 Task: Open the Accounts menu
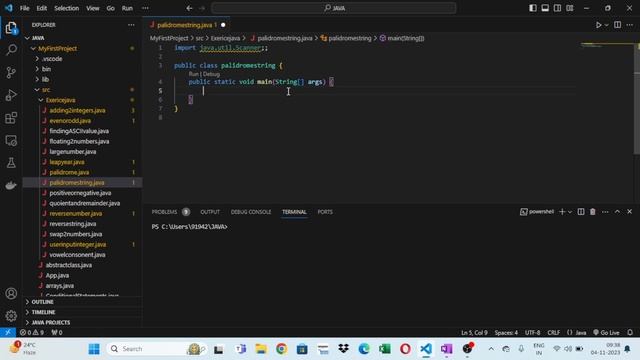coord(11,293)
